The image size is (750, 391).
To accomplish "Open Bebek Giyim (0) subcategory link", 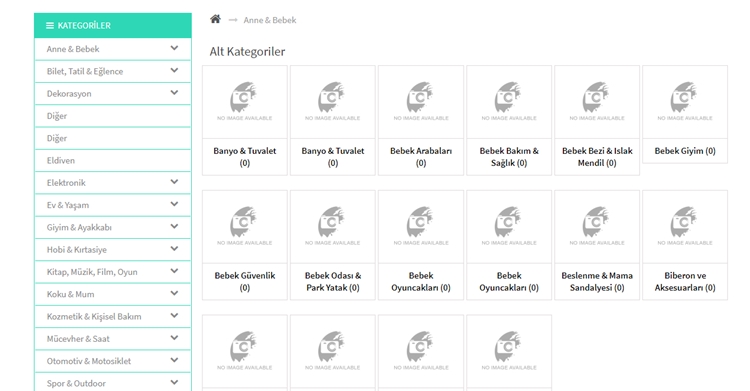I will click(685, 151).
